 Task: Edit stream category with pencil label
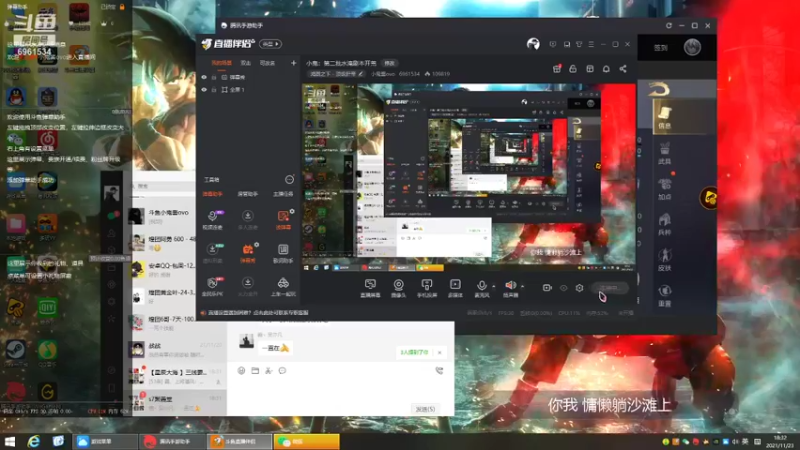(336, 74)
